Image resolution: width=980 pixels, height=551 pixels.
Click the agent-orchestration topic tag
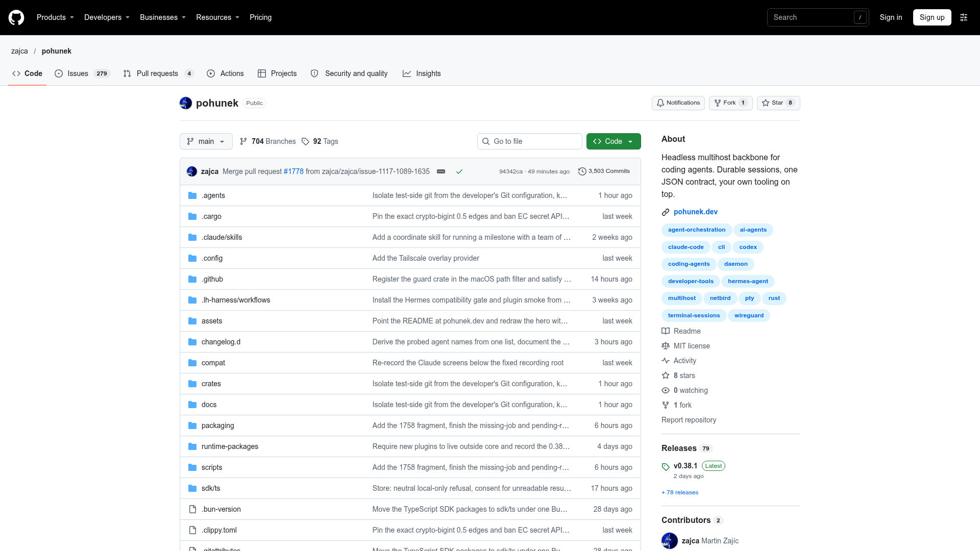tap(697, 230)
